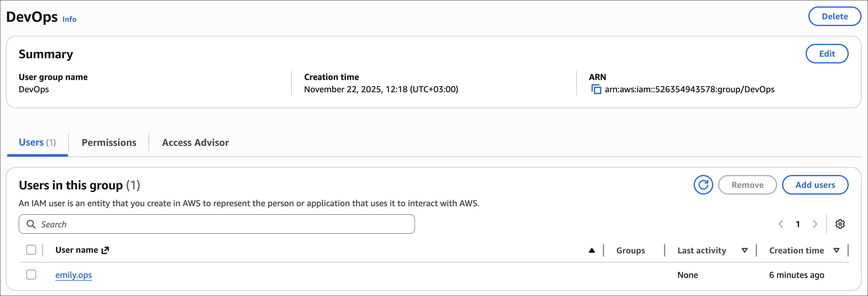Open the Access Advisor tab
Image resolution: width=868 pixels, height=296 pixels.
point(195,142)
